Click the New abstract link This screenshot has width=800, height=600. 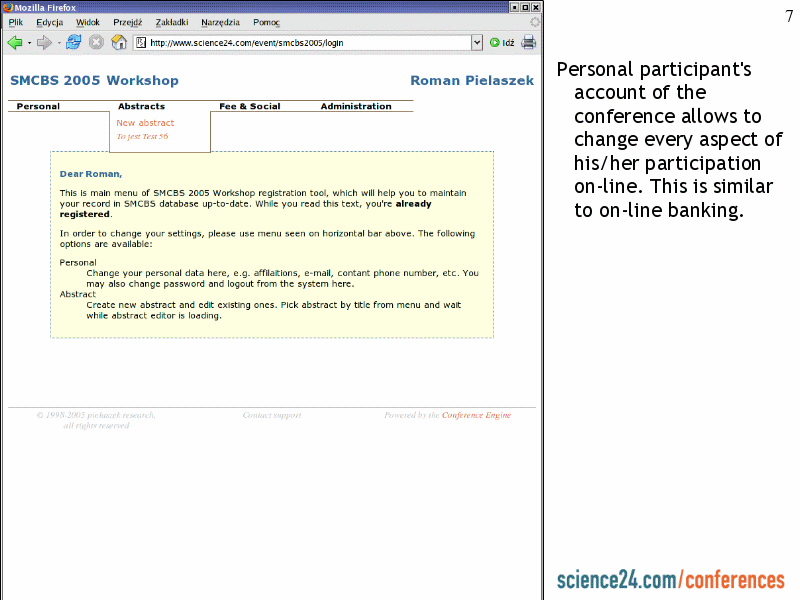tap(145, 123)
